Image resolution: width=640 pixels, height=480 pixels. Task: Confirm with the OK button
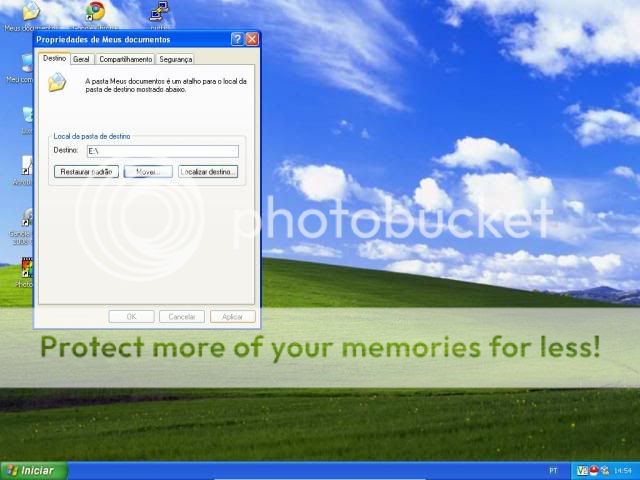pos(131,317)
